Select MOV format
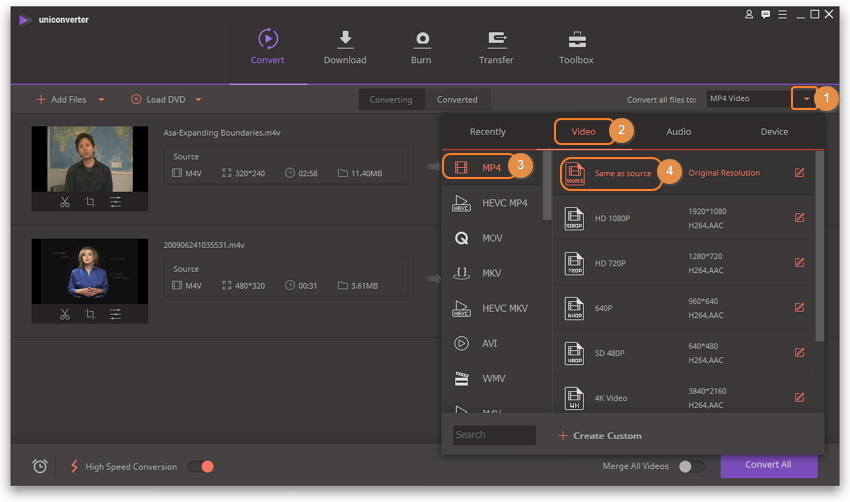850x502 pixels. (x=491, y=239)
